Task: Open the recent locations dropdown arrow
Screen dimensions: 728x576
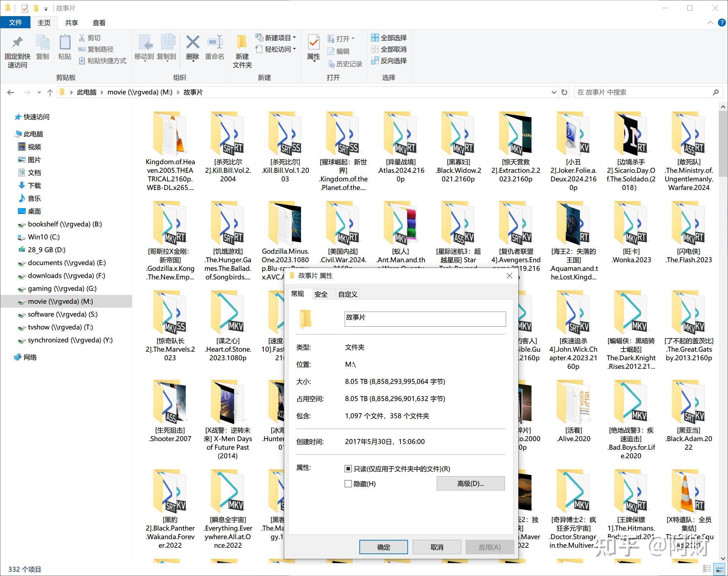Action: tap(39, 92)
